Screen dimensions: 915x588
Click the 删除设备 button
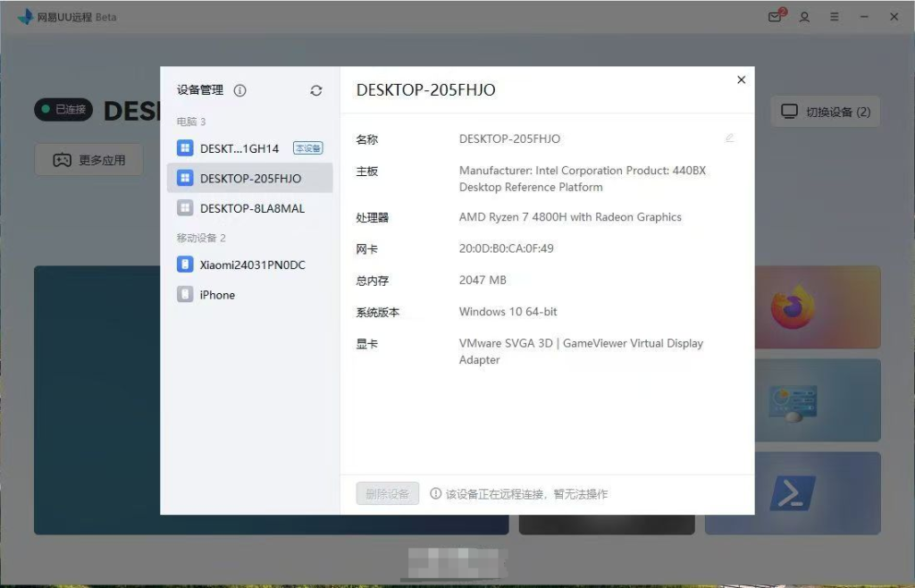click(x=387, y=494)
